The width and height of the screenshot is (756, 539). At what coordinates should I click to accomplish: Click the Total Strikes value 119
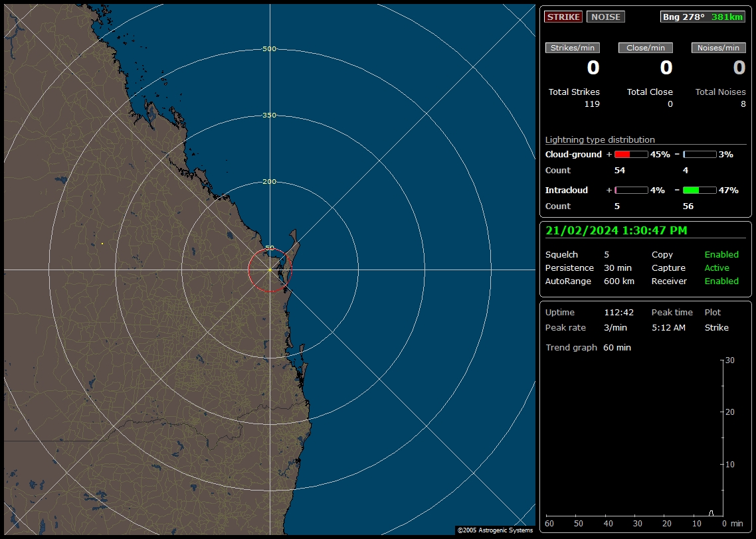click(592, 104)
